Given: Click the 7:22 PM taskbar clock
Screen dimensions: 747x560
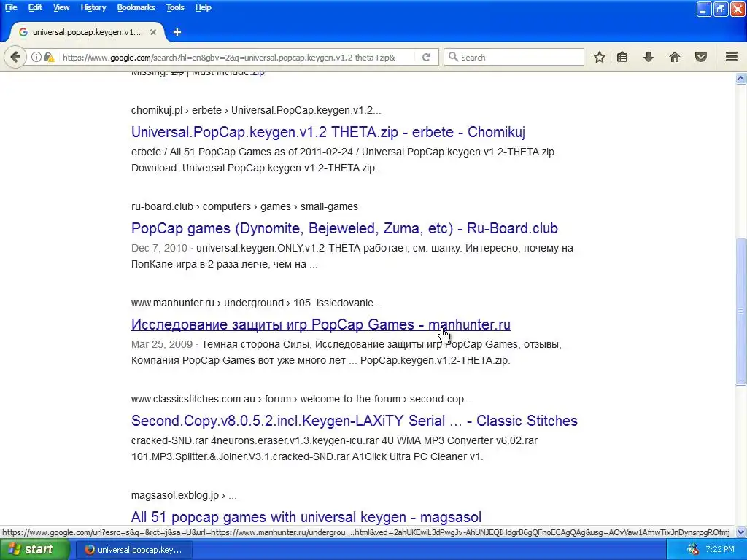Looking at the screenshot, I should point(720,550).
